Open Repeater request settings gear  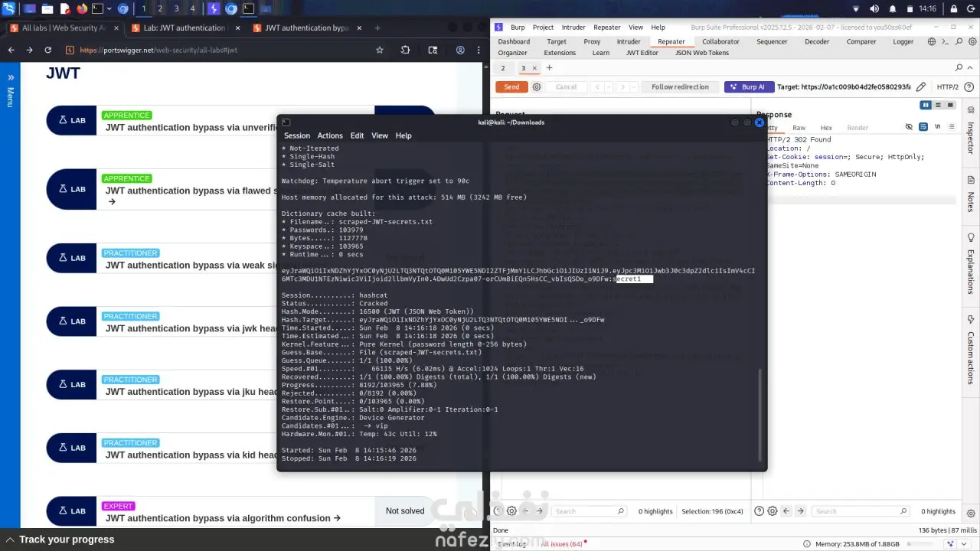coord(537,87)
